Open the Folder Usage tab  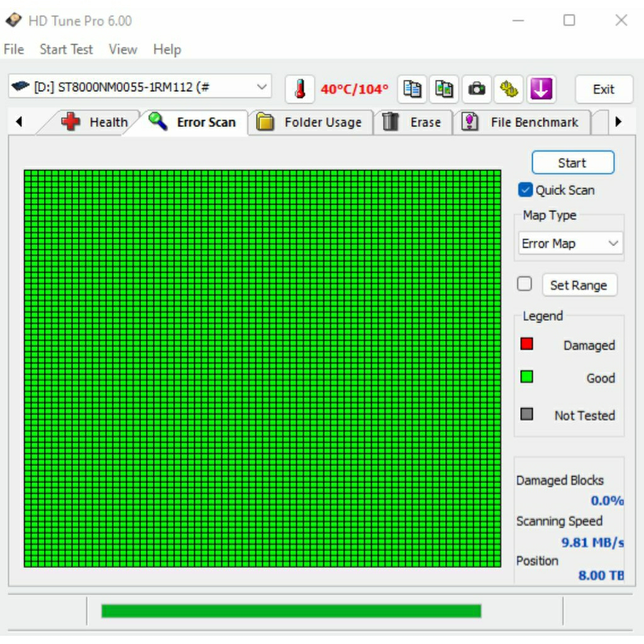(x=311, y=123)
